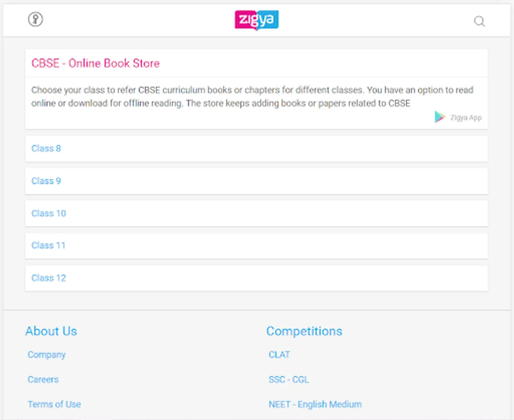Image resolution: width=514 pixels, height=420 pixels.
Task: Open NEET - English Medium link
Action: click(315, 404)
